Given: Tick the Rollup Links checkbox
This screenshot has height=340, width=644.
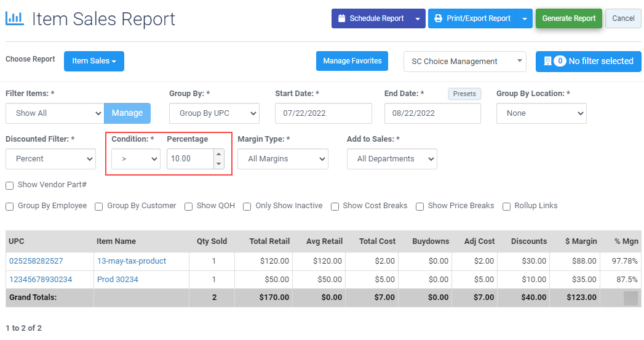Looking at the screenshot, I should point(507,206).
